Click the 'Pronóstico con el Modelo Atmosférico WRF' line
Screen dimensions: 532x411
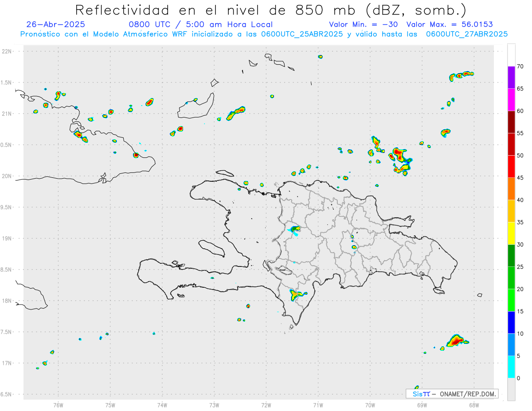tap(264, 34)
